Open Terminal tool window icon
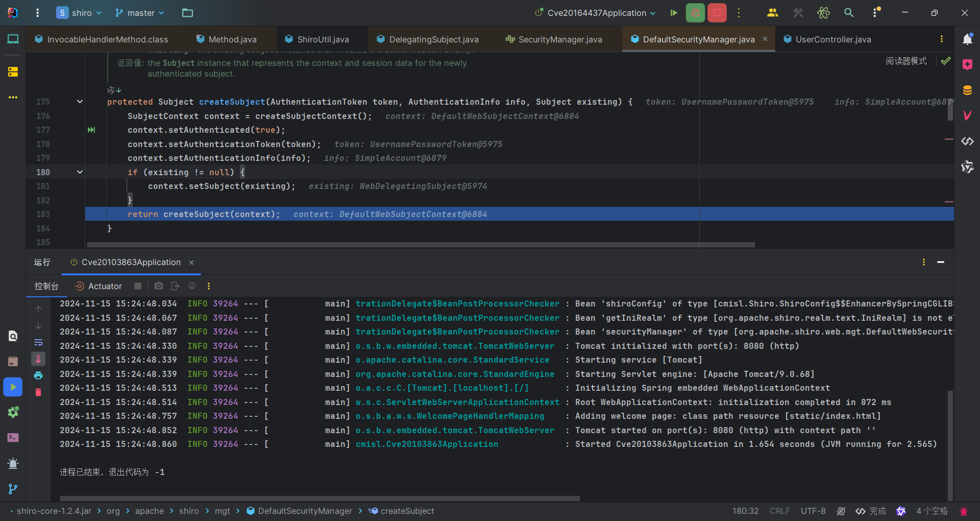The image size is (980, 521). [x=13, y=438]
